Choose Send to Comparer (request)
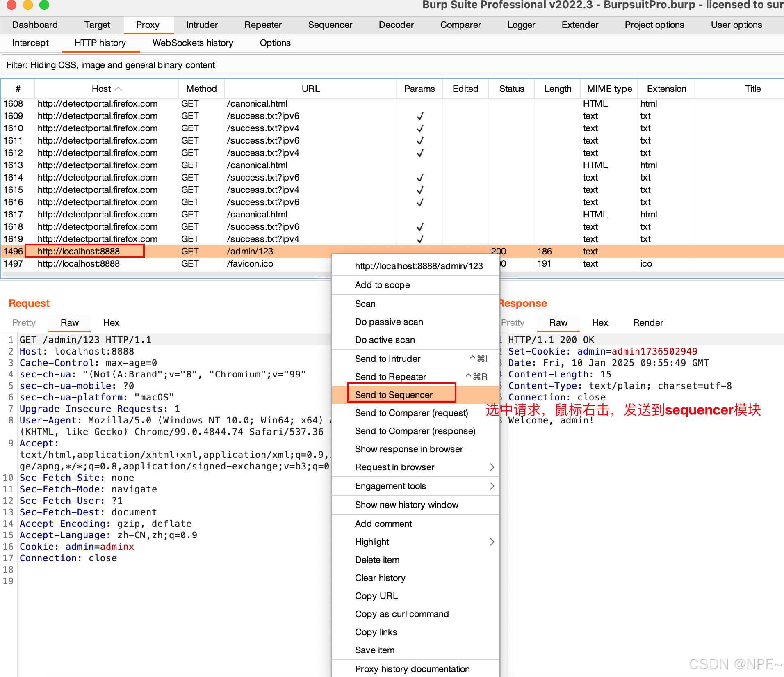 coord(416,413)
